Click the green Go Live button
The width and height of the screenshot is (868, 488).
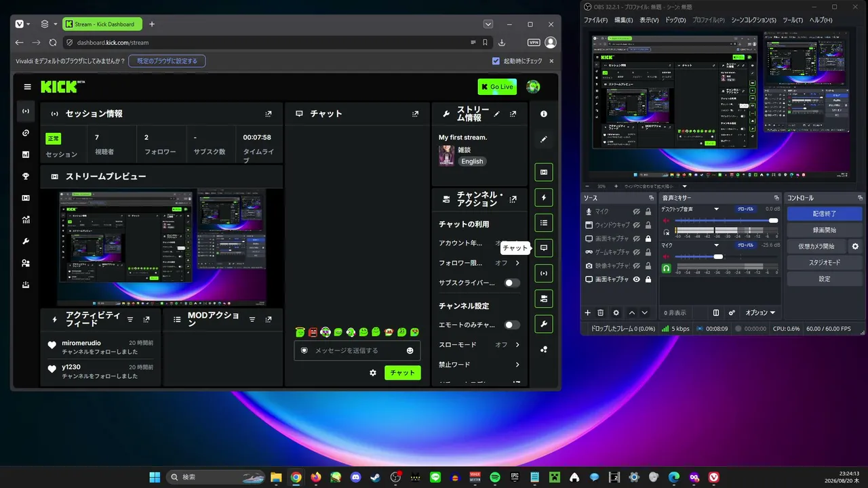point(497,87)
